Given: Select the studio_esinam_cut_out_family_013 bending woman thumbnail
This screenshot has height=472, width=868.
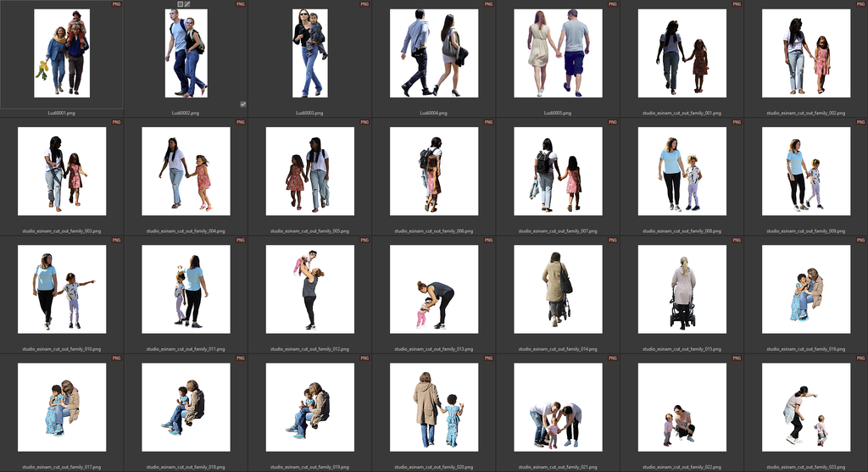Looking at the screenshot, I should [x=434, y=289].
